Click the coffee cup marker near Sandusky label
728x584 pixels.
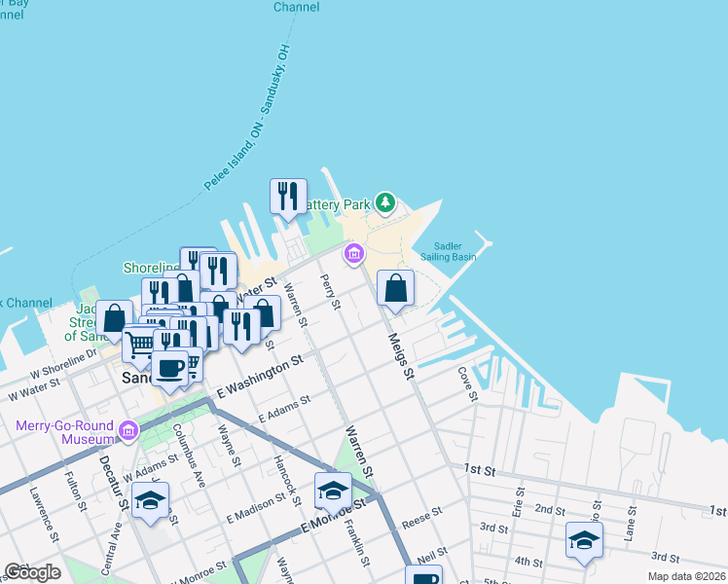[x=170, y=369]
